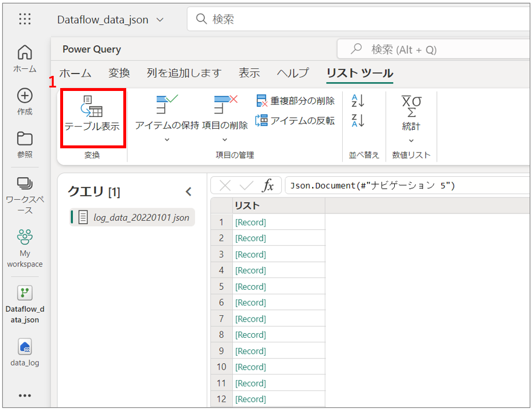Open the Browse (参照) folder icon
Image resolution: width=532 pixels, height=409 pixels.
pyautogui.click(x=25, y=138)
